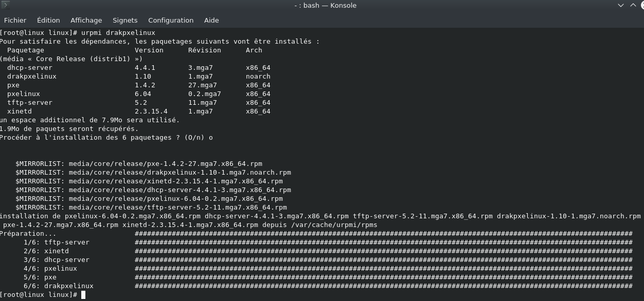644x301 pixels.
Task: Minimize the Konsole window
Action: (620, 6)
